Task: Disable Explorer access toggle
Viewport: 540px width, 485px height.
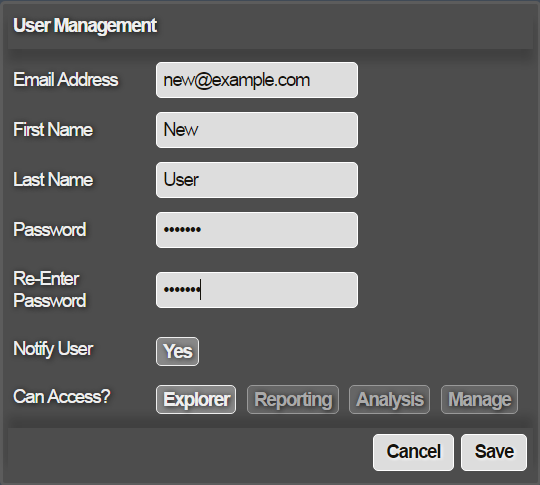Action: [196, 400]
